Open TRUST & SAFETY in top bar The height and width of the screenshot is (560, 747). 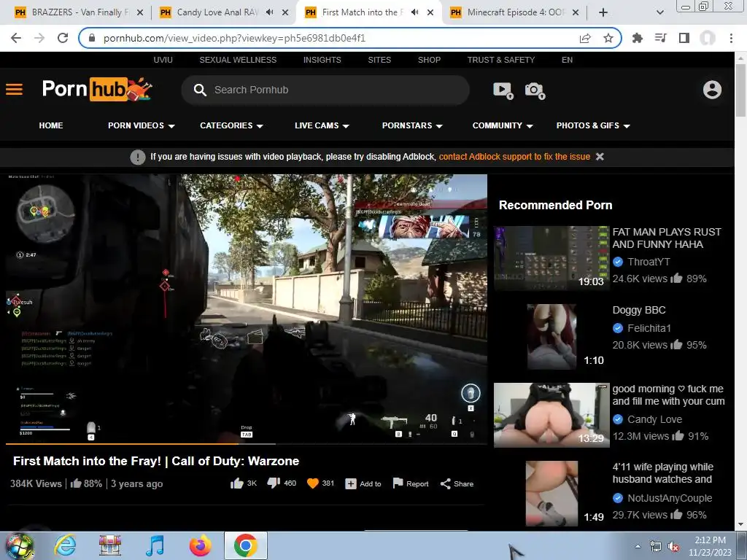point(501,60)
